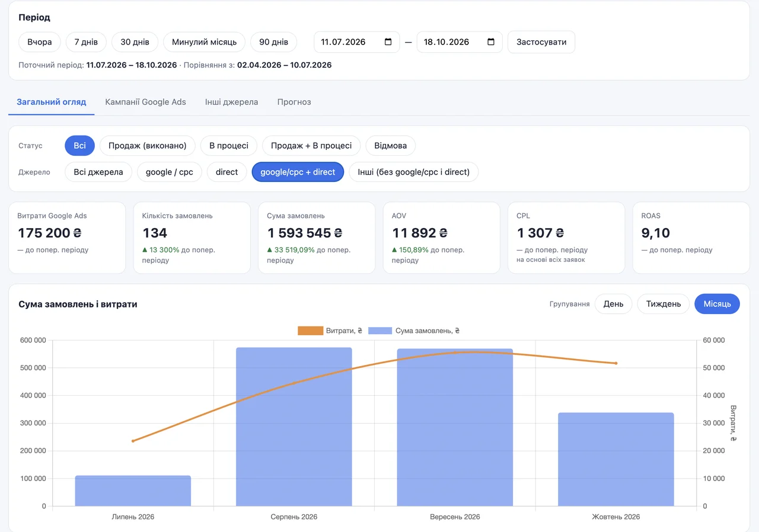This screenshot has width=759, height=532.
Task: Click the Жовтень 2026 bar
Action: [x=616, y=459]
